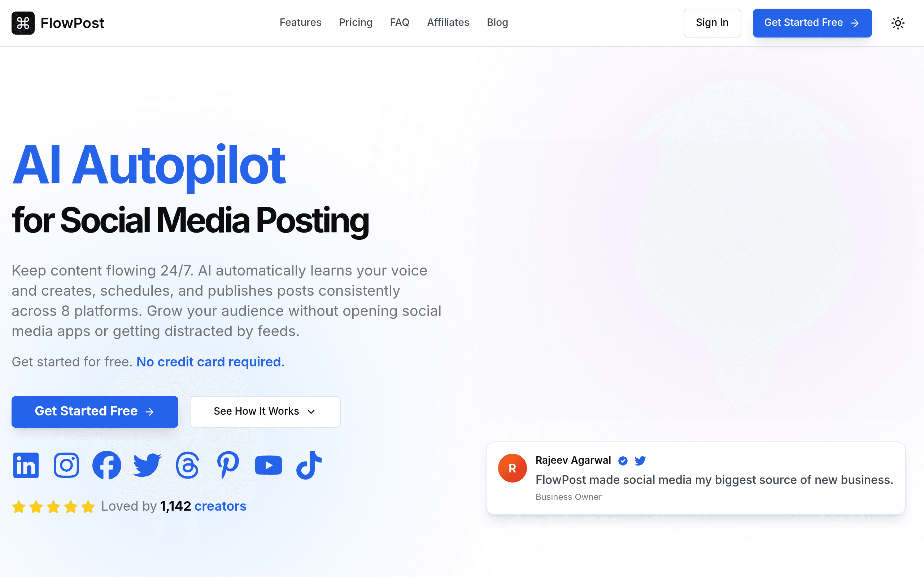Viewport: 924px width, 577px height.
Task: Click the Threads platform icon
Action: pyautogui.click(x=187, y=465)
